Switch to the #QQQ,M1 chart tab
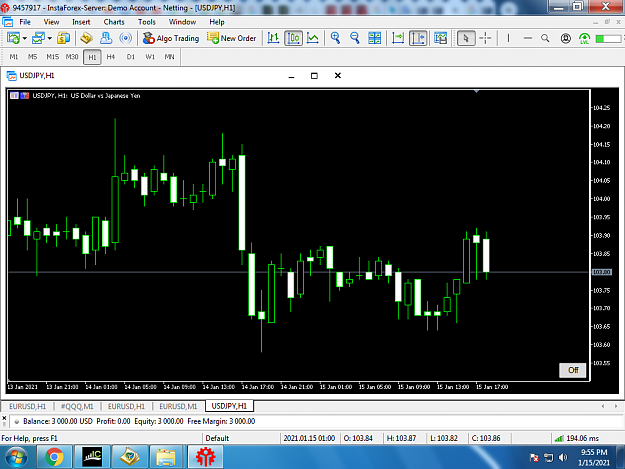 [x=77, y=406]
